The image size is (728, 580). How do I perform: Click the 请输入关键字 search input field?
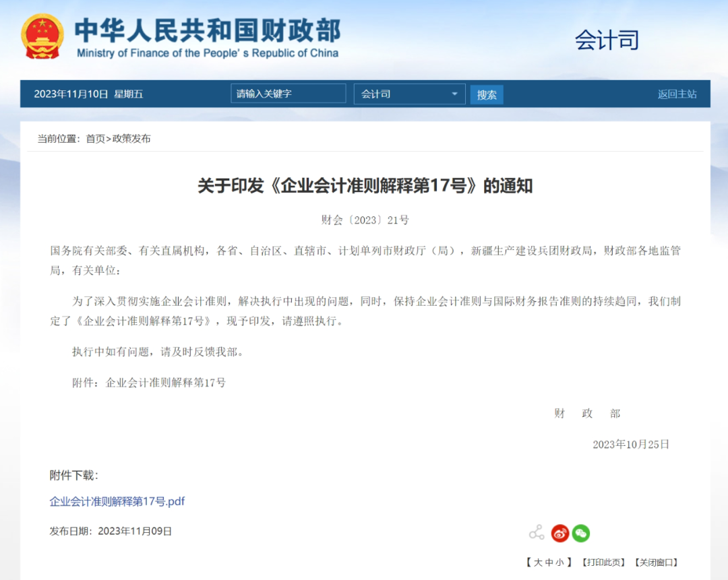[x=289, y=94]
